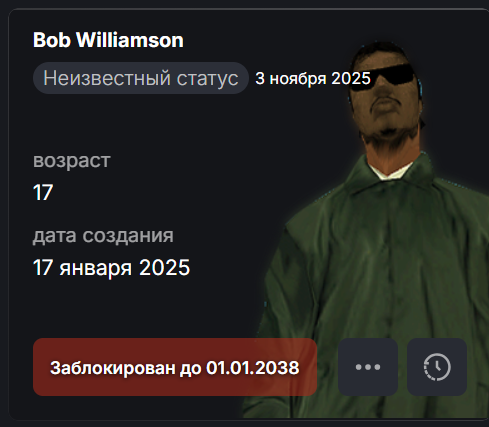Click the red 'Заблокирован до 01.01.2038' button
The width and height of the screenshot is (489, 427).
coord(175,367)
